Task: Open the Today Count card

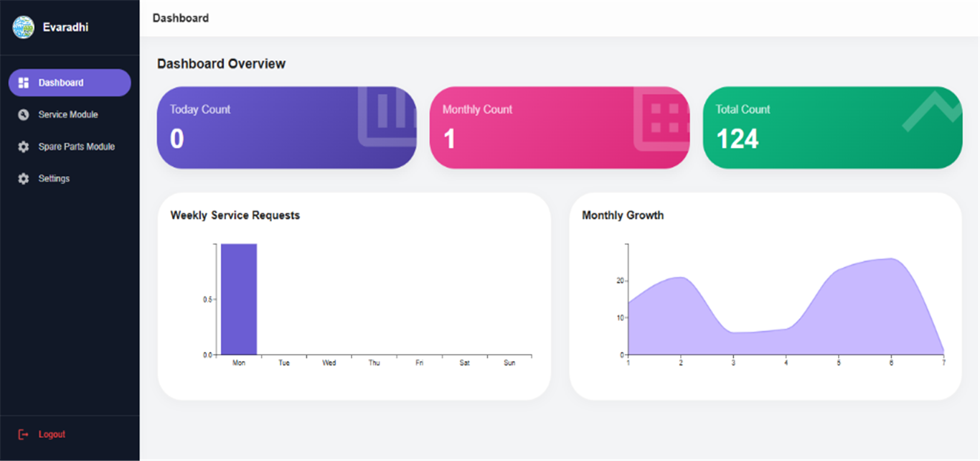Action: (287, 128)
